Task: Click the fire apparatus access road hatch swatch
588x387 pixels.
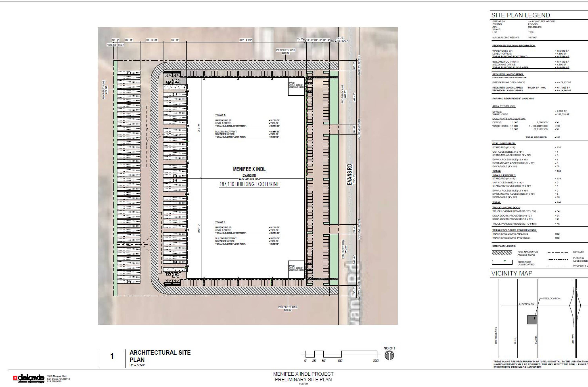Action: click(502, 253)
